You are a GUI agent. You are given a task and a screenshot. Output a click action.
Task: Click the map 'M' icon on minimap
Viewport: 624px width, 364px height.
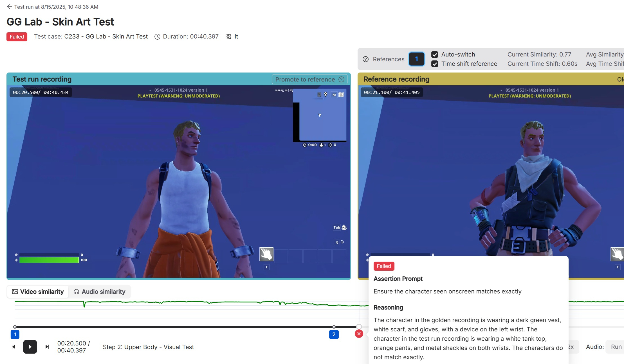pyautogui.click(x=334, y=95)
